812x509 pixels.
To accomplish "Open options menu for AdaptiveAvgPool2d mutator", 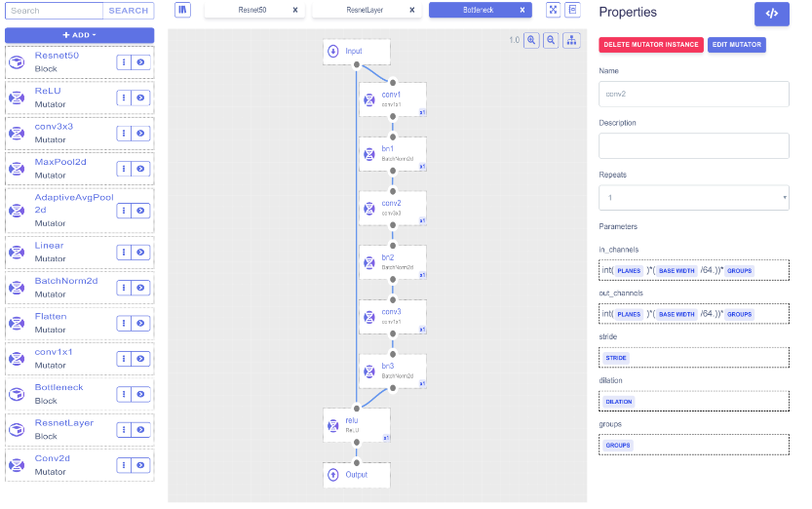I will click(x=124, y=211).
